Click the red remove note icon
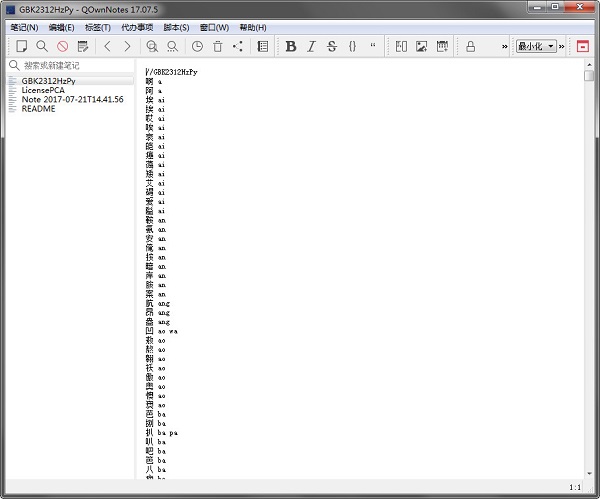The width and height of the screenshot is (600, 499). point(62,46)
